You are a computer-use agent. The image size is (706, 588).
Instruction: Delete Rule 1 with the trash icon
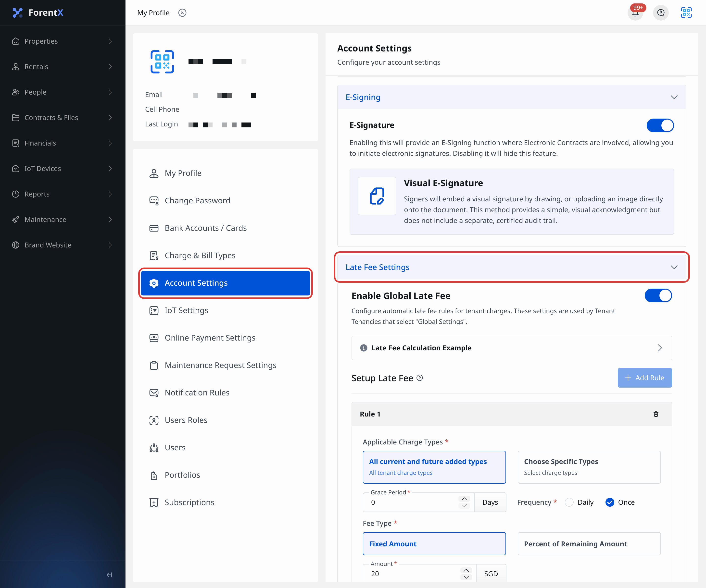[656, 414]
